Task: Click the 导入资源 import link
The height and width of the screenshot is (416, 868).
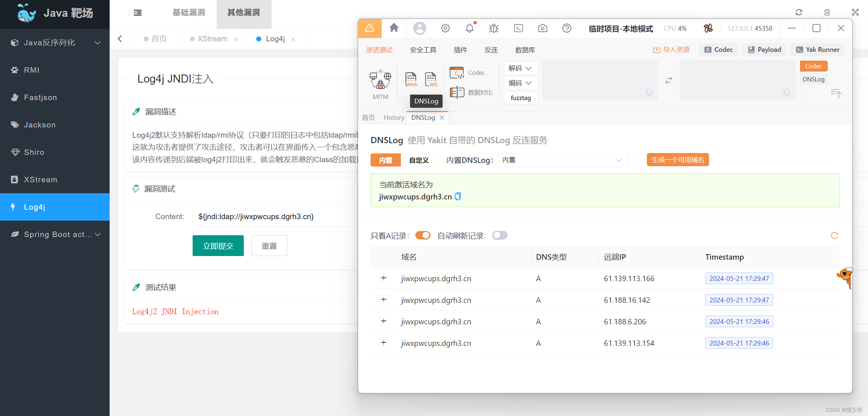Action: [671, 50]
